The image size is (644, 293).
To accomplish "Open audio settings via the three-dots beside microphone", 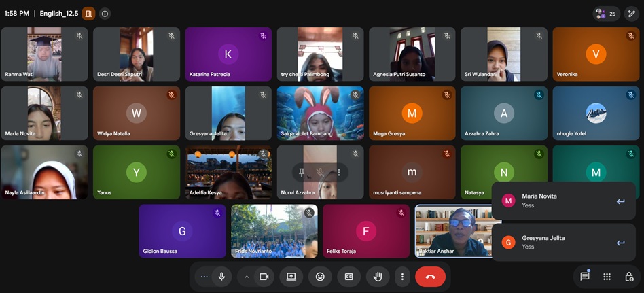I will pyautogui.click(x=204, y=277).
